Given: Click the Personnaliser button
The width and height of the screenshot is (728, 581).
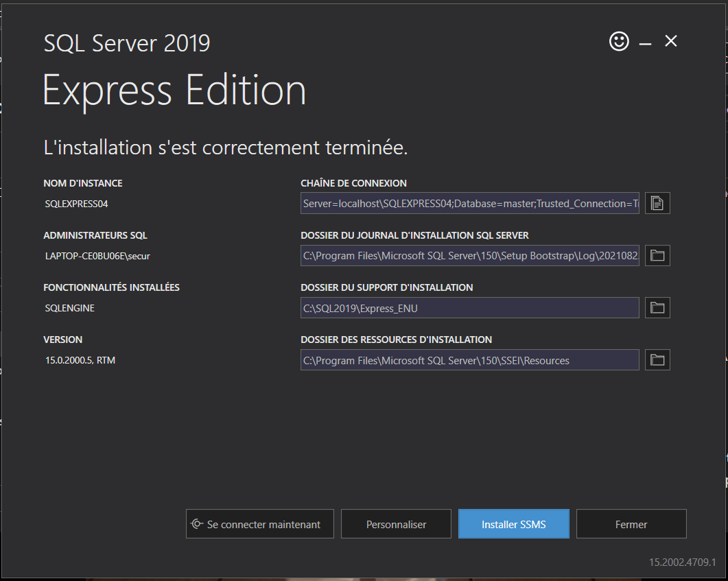Looking at the screenshot, I should [396, 524].
